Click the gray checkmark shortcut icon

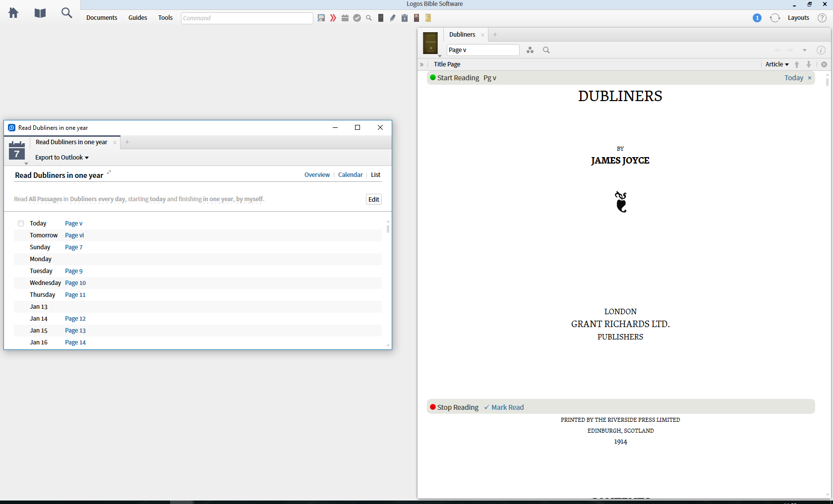357,18
